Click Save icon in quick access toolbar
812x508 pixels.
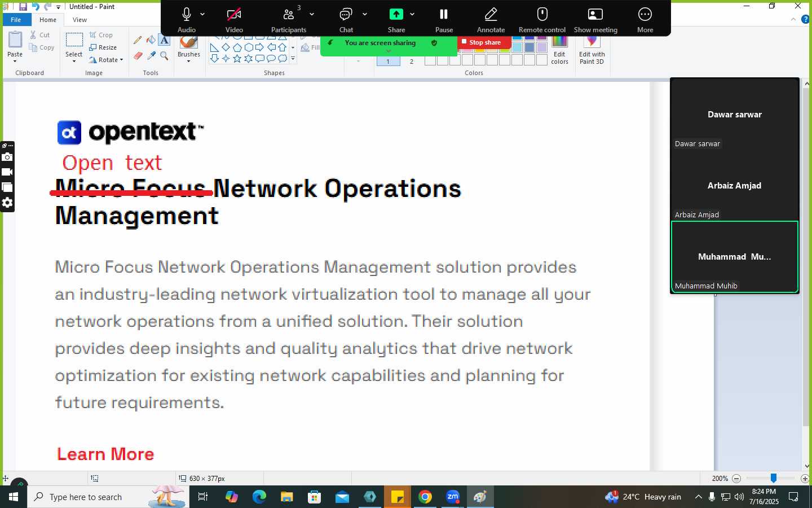point(23,7)
